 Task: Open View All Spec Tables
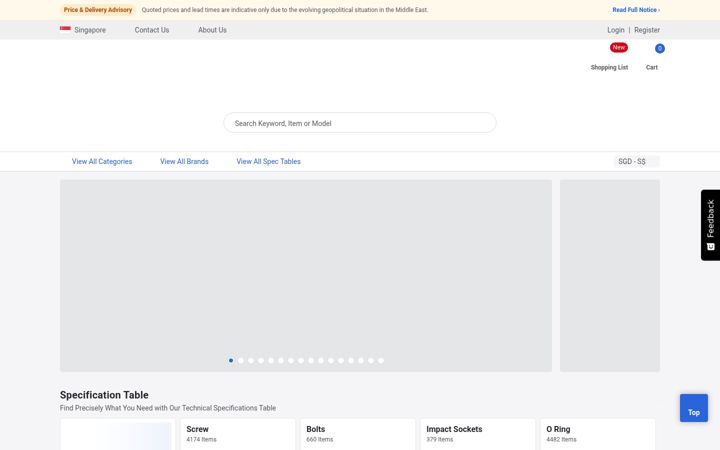[x=269, y=162]
